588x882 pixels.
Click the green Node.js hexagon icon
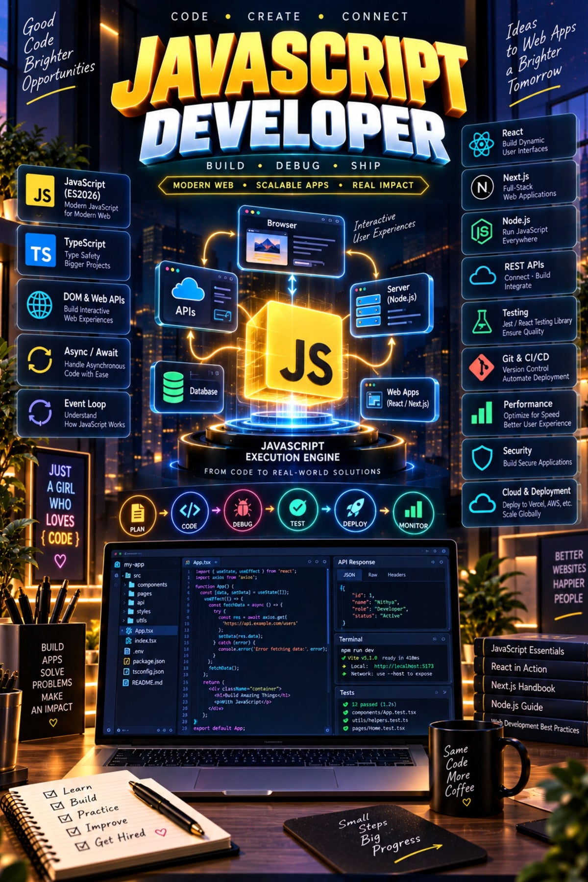(x=482, y=231)
